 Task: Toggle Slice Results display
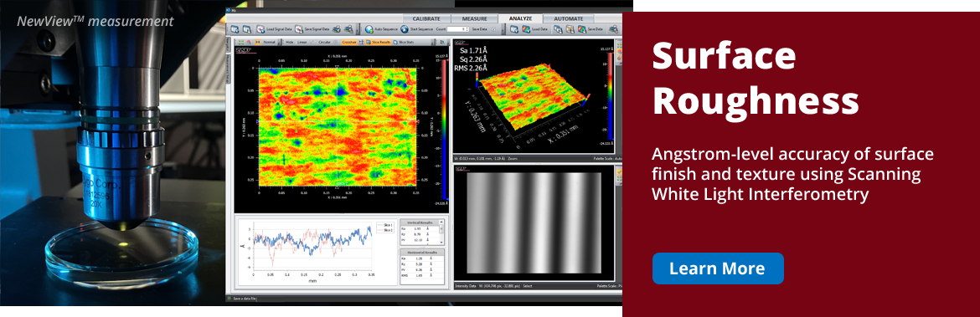pyautogui.click(x=379, y=42)
